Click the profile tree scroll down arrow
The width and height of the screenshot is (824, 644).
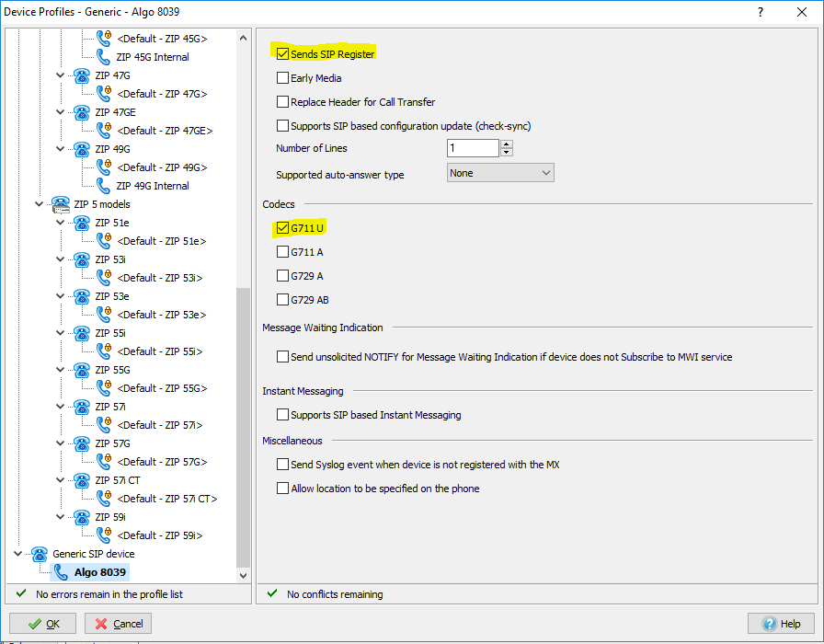point(243,575)
